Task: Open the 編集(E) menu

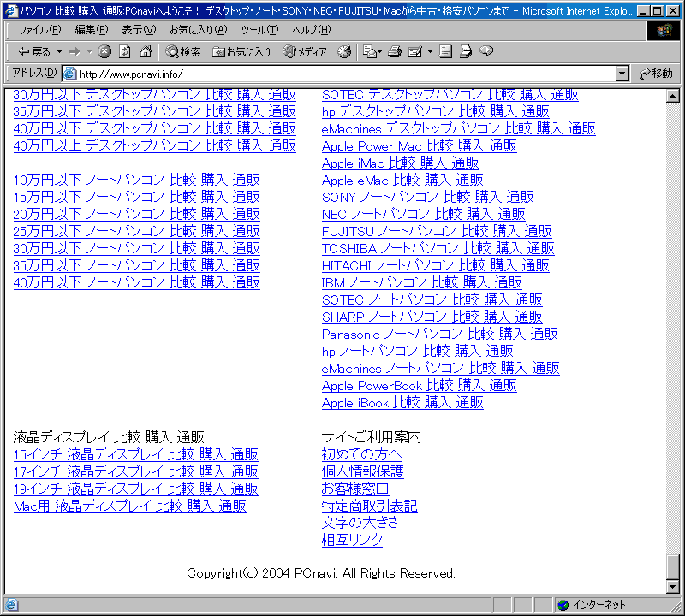Action: [x=92, y=30]
